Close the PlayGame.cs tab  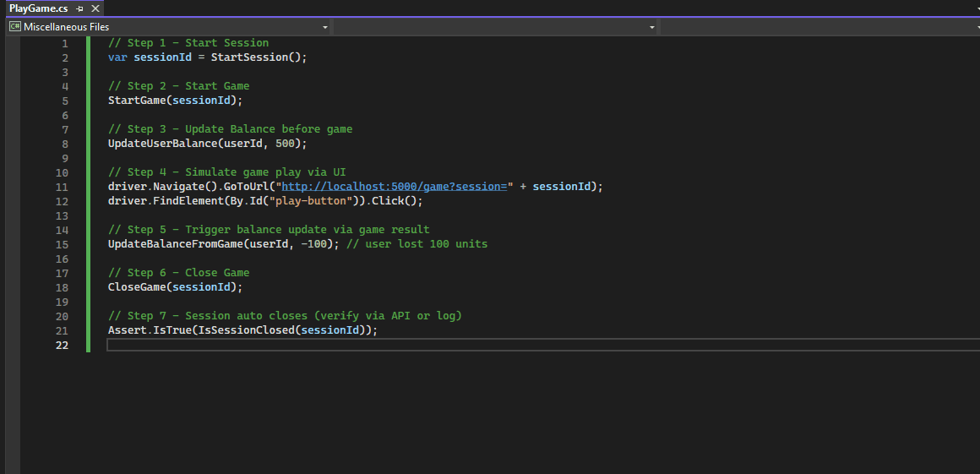95,8
